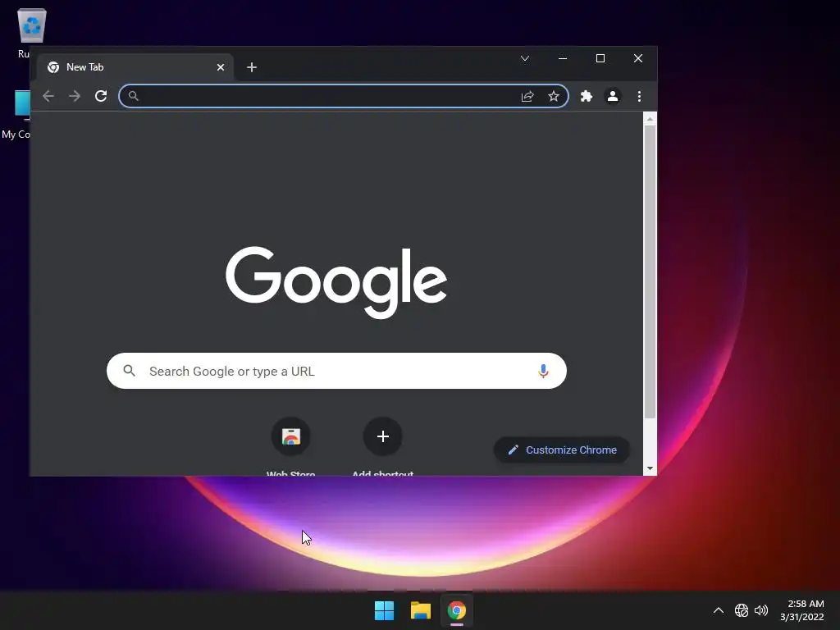Open the clock showing 2:58 AM
Screen dimensions: 840x630
point(802,610)
